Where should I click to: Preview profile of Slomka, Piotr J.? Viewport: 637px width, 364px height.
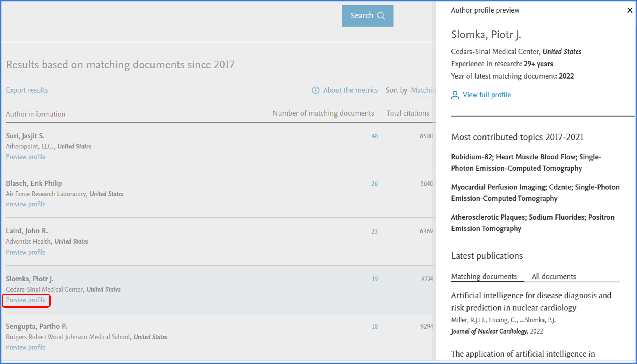26,300
